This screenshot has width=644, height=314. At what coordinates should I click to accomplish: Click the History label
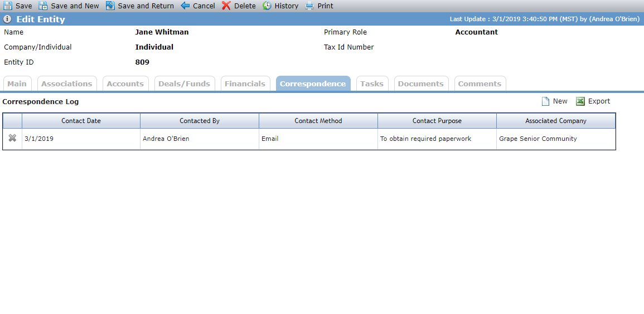point(286,6)
